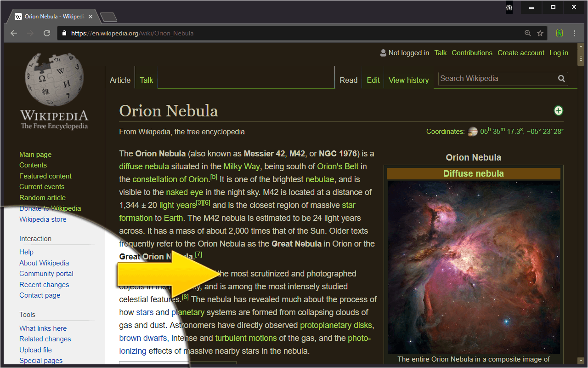Click the green plus icon beside the title
The height and width of the screenshot is (368, 588).
click(x=558, y=110)
